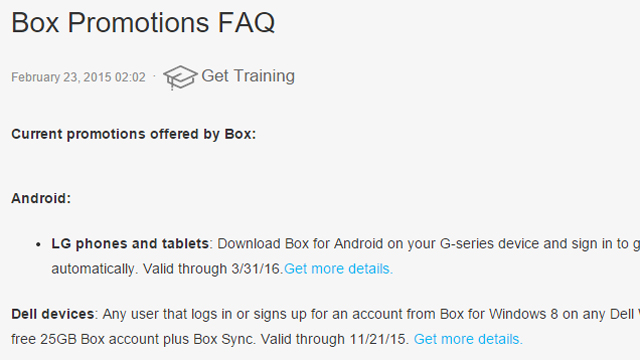The width and height of the screenshot is (640, 360).
Task: Click the word automatically in LG item
Action: point(93,269)
